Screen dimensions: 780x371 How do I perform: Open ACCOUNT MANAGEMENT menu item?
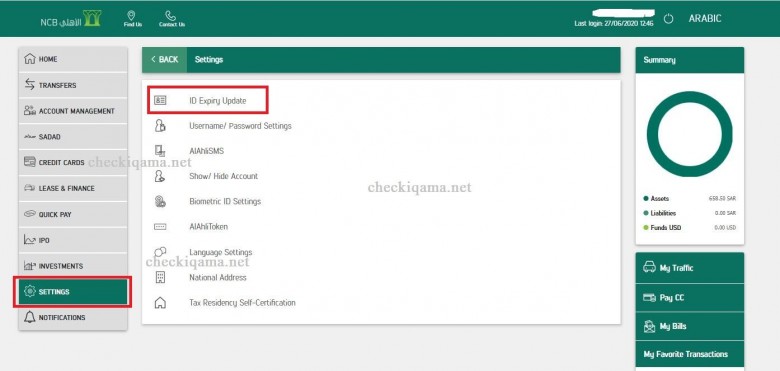tap(73, 111)
